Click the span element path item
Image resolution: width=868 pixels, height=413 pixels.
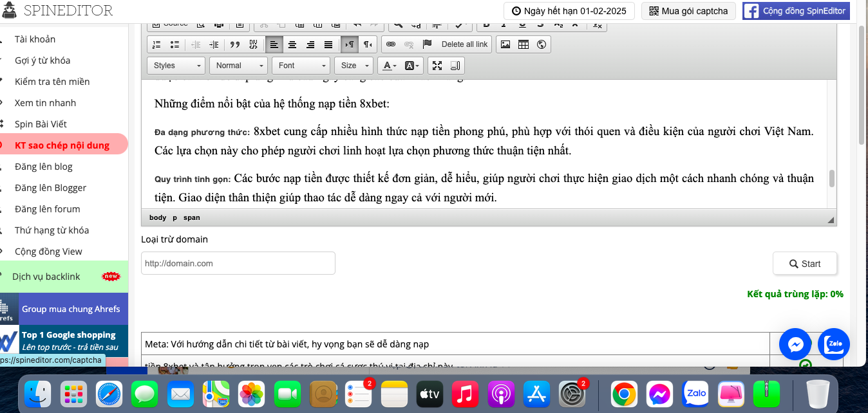pyautogui.click(x=191, y=217)
